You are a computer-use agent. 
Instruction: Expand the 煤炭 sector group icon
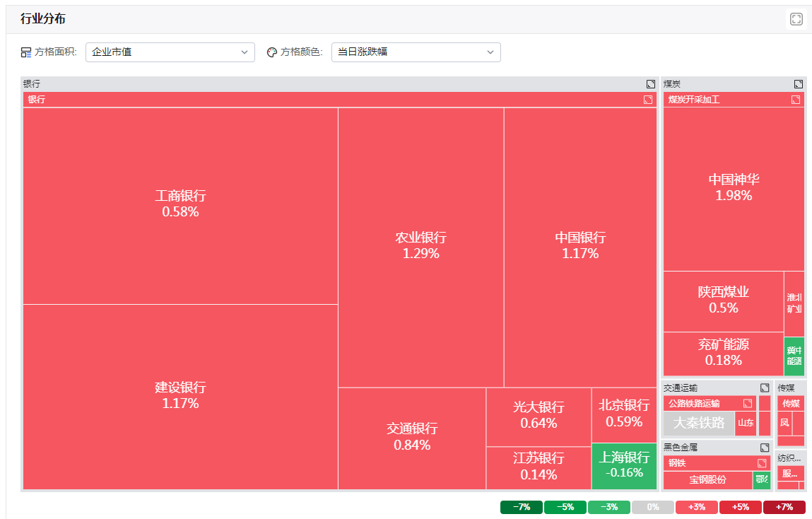[x=799, y=84]
